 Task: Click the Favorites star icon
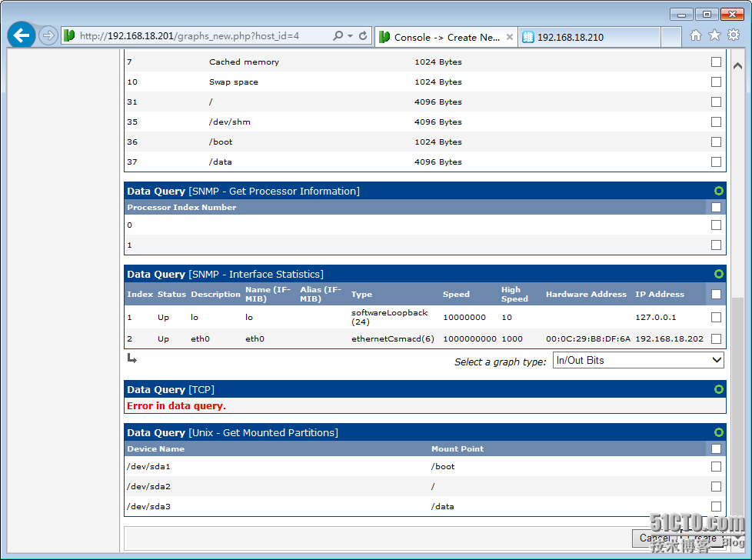coord(714,35)
